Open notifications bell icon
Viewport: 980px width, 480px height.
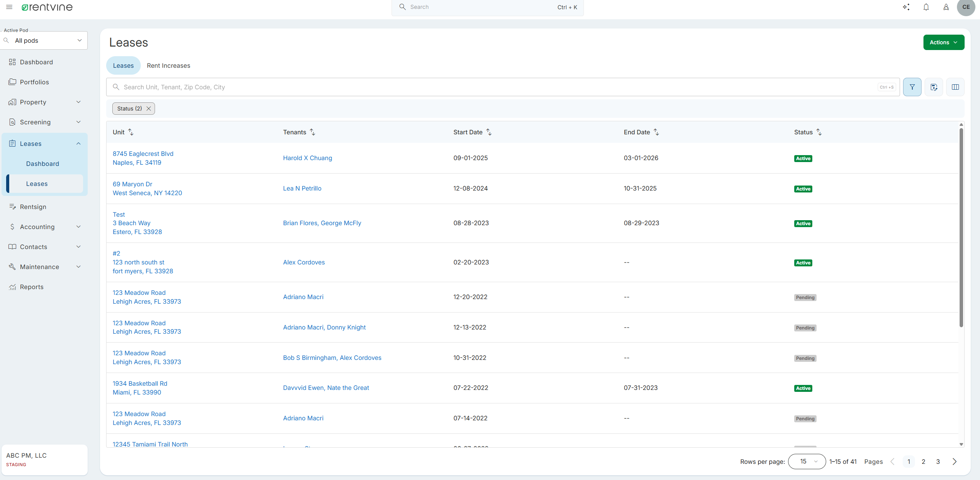coord(926,7)
